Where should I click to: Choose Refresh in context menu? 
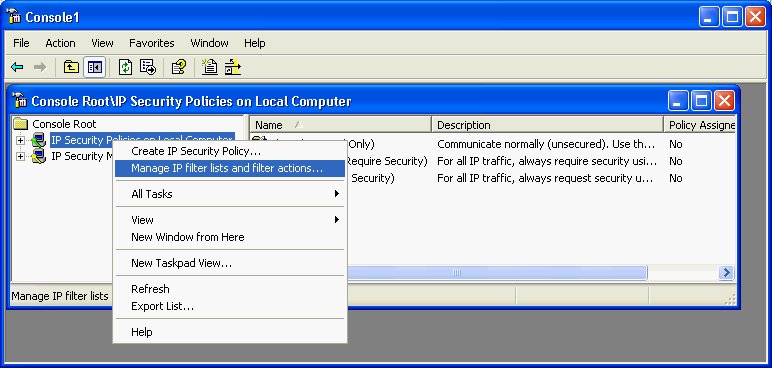[230, 289]
